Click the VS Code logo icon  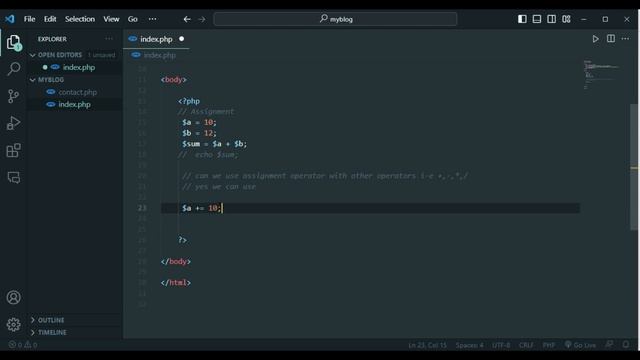click(x=10, y=19)
